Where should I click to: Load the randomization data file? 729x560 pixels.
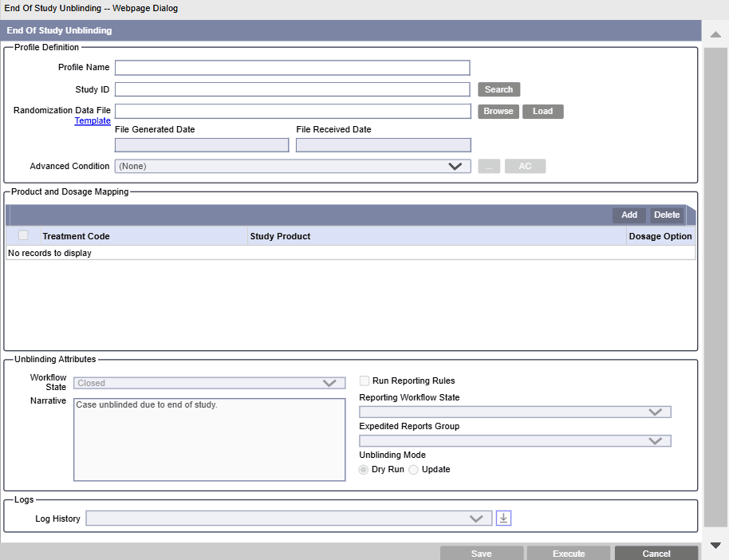click(x=542, y=111)
